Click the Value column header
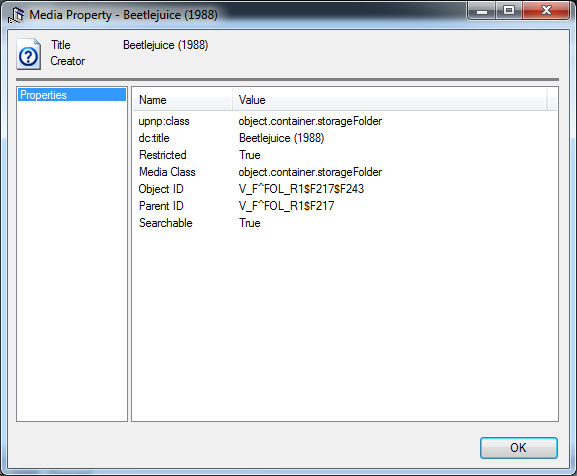 click(390, 100)
